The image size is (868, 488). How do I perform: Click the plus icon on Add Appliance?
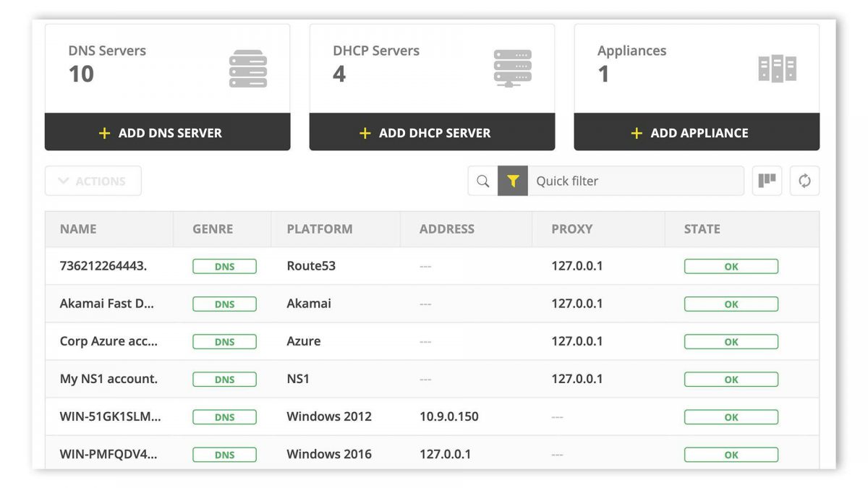coord(637,133)
